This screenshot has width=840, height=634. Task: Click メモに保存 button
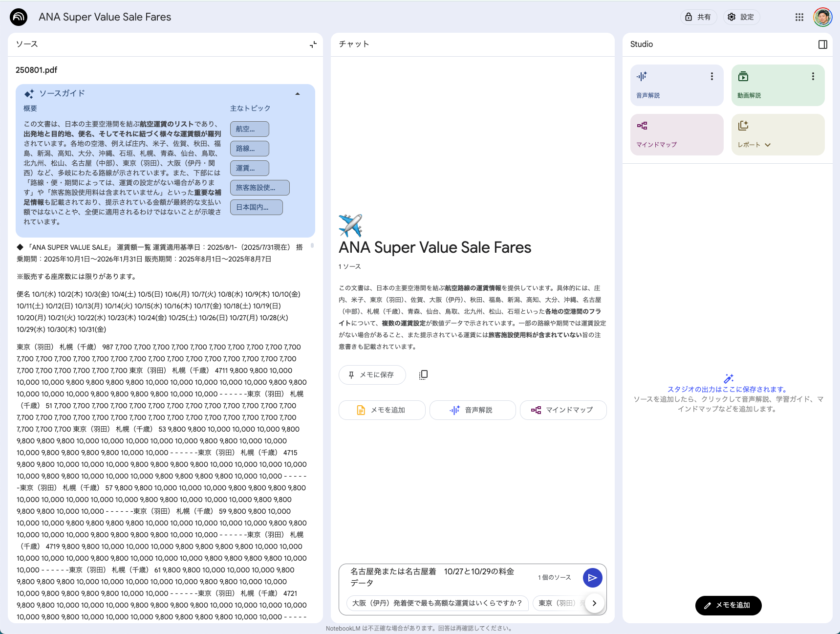tap(372, 375)
